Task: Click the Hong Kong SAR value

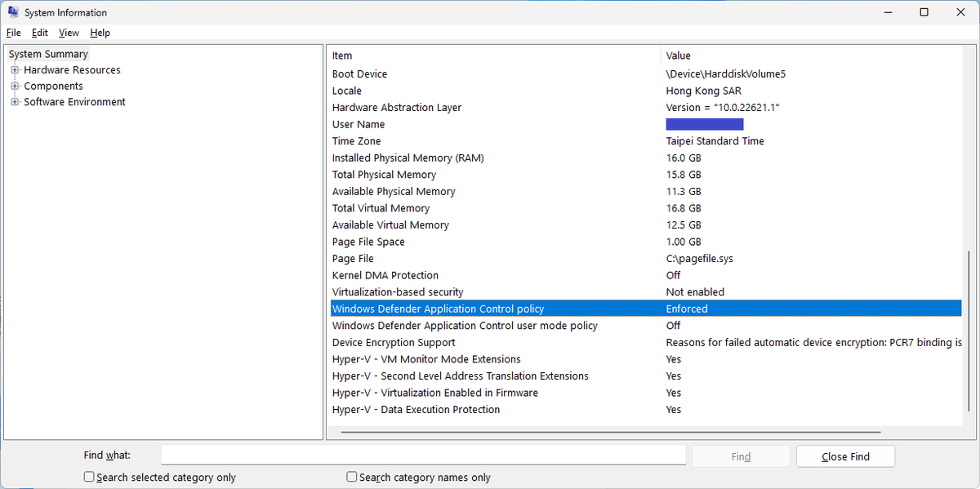Action: pos(704,91)
